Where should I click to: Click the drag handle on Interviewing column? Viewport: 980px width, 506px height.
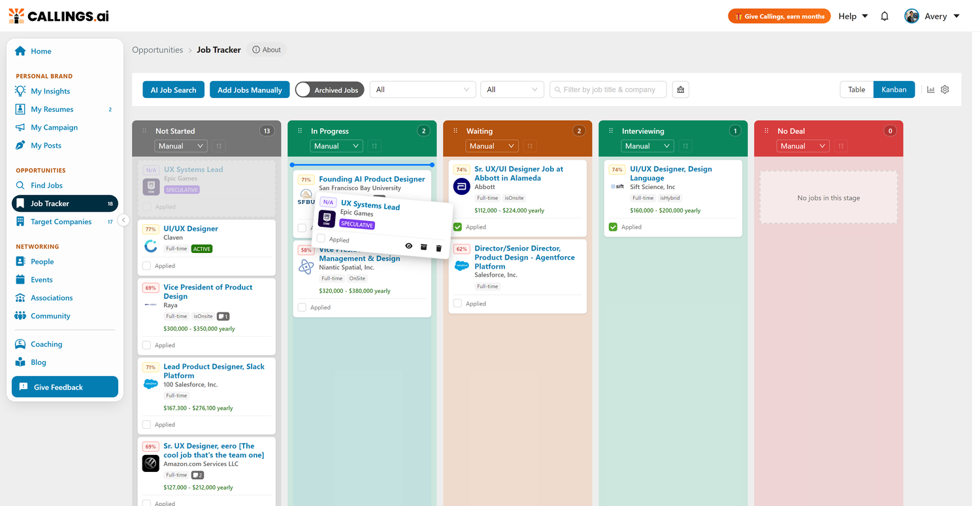[x=611, y=131]
